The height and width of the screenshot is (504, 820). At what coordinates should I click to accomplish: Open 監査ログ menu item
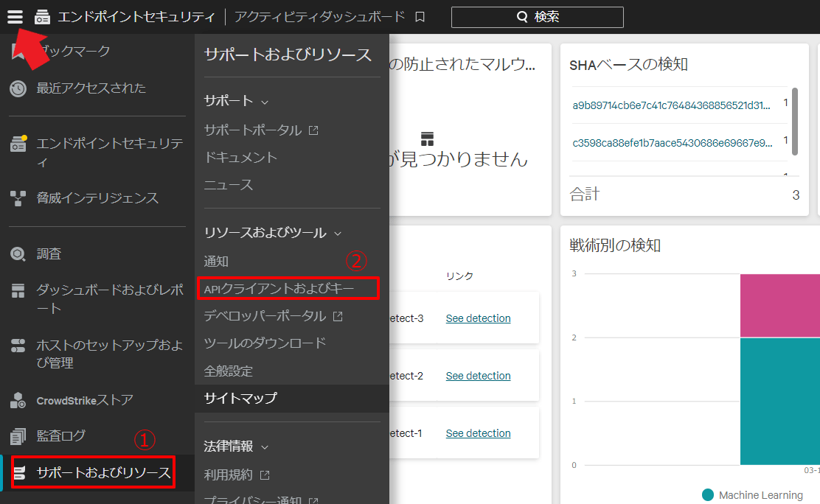pos(60,435)
